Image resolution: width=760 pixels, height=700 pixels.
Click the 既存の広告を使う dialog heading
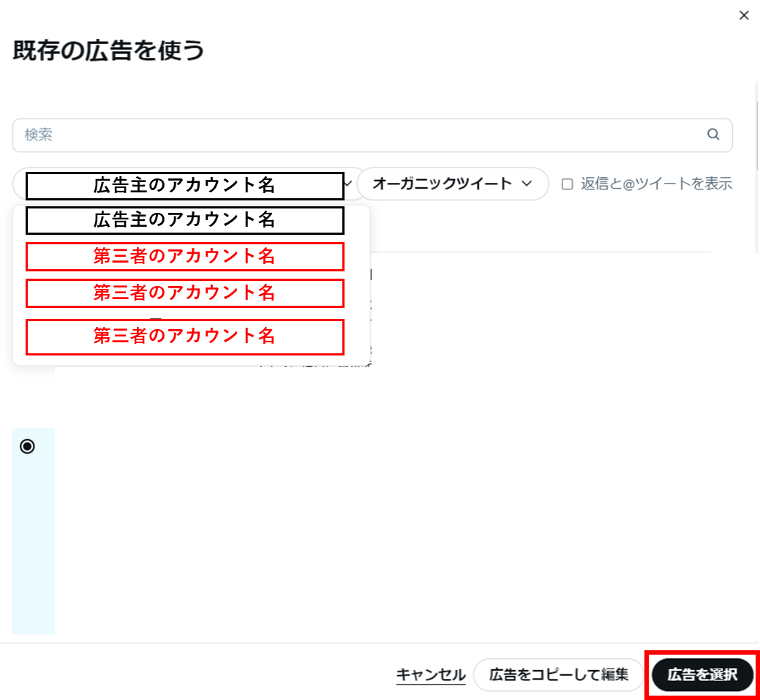(x=108, y=50)
